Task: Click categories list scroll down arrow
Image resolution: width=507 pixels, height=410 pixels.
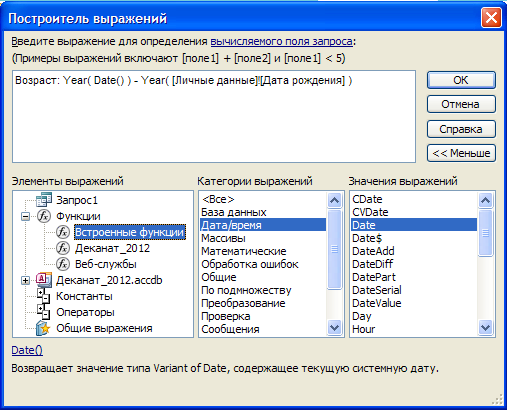Action: tap(334, 328)
